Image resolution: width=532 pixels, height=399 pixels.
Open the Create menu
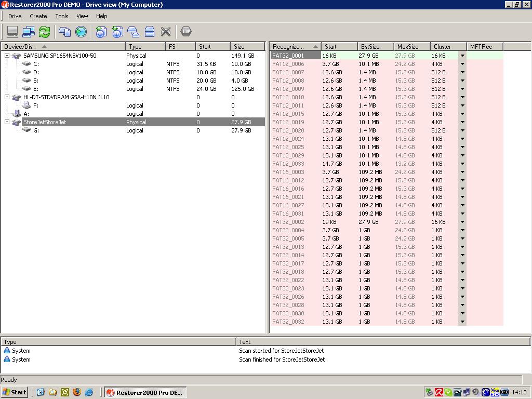(38, 16)
